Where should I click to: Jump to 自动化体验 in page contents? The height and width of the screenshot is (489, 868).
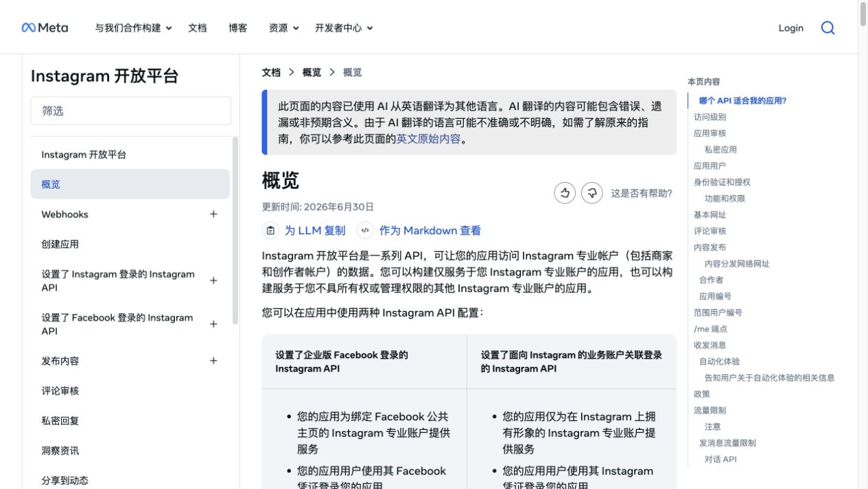719,361
